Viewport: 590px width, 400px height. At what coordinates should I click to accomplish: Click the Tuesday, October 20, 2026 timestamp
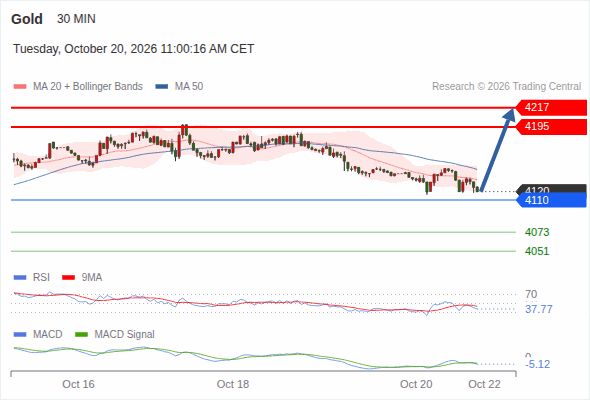(134, 49)
